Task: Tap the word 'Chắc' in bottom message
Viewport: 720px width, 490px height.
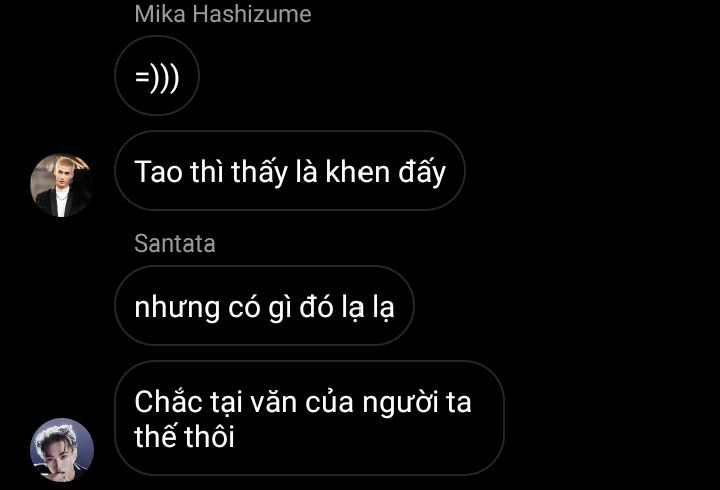Action: [169, 401]
